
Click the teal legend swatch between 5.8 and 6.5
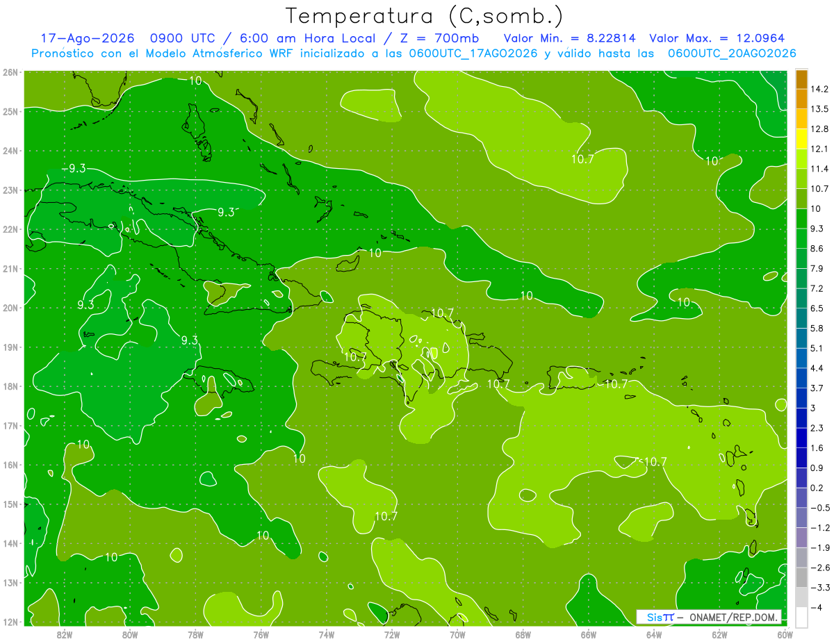click(801, 317)
